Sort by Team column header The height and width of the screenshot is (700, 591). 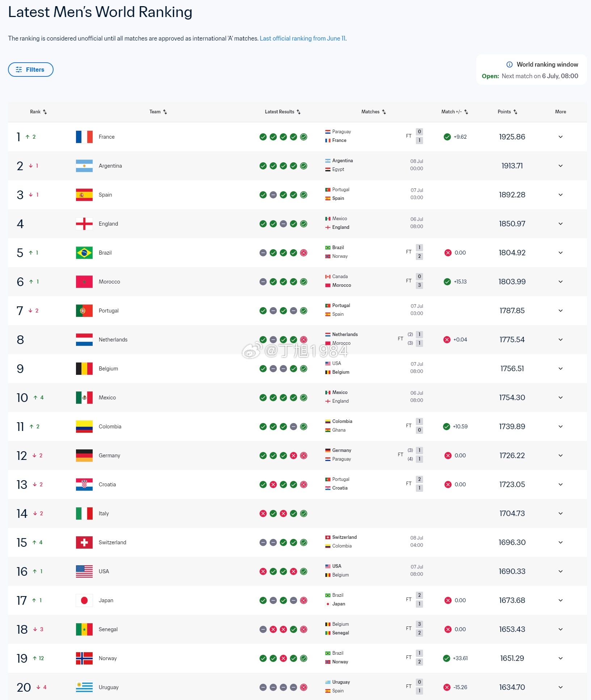[x=158, y=112]
